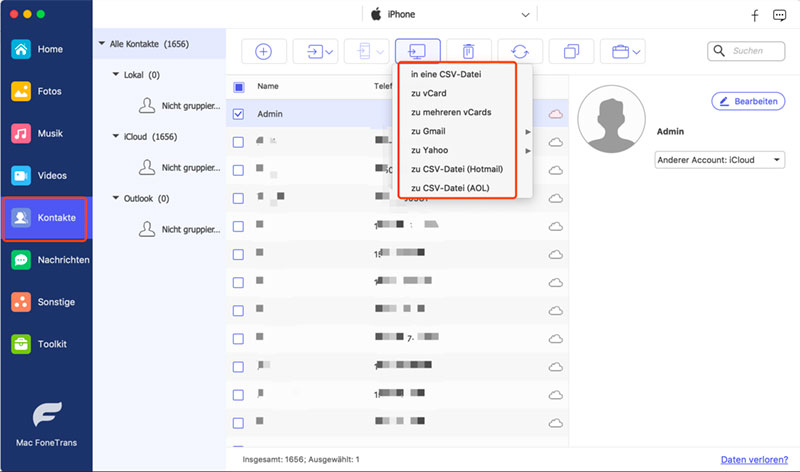Check the second contact row checkbox

238,142
